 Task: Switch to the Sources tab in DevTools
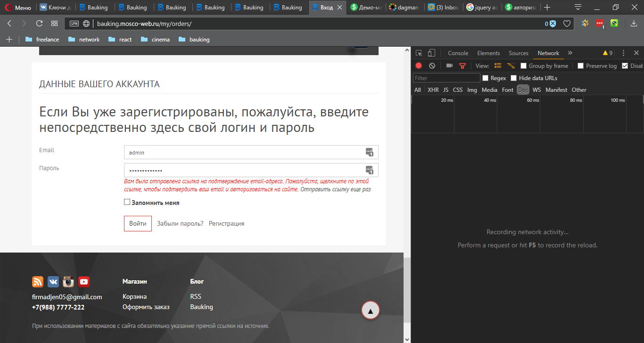click(x=519, y=53)
